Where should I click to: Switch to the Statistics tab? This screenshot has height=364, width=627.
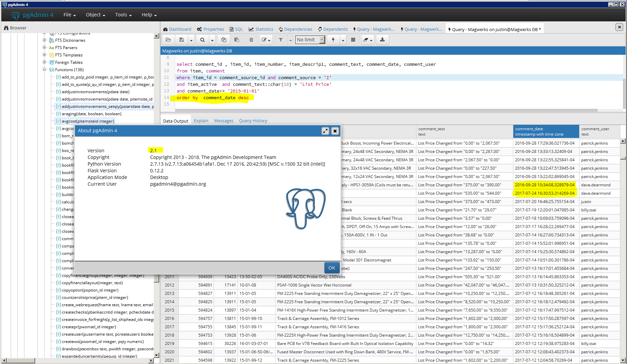[x=261, y=29]
